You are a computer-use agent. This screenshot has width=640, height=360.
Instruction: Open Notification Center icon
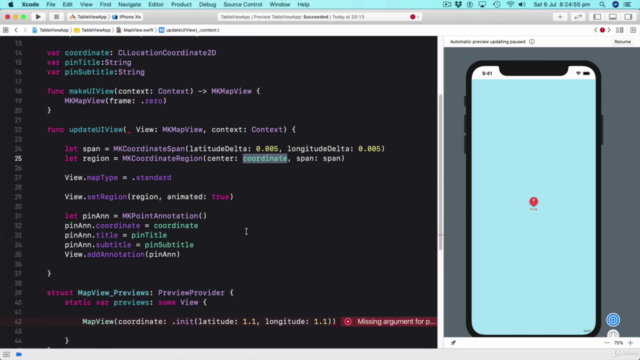[627, 4]
